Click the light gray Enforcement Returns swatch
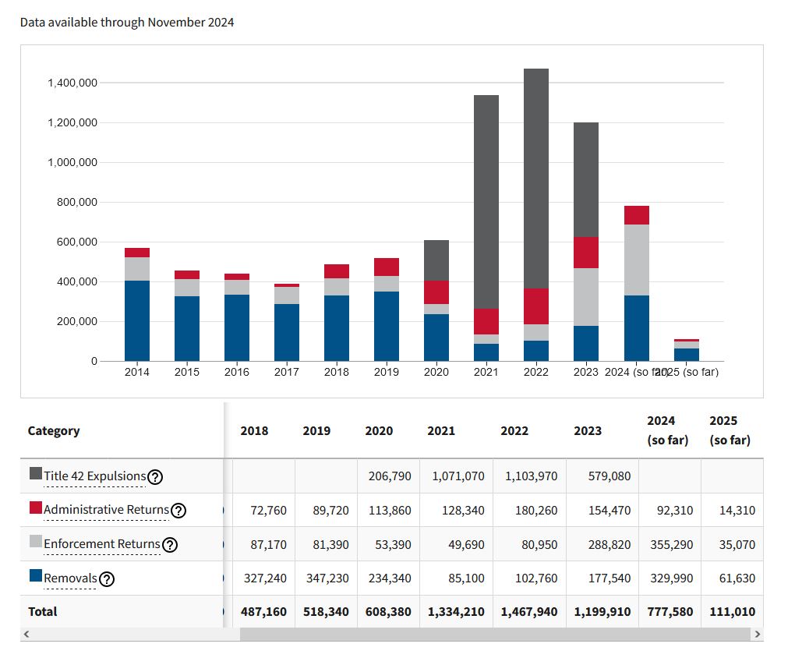The width and height of the screenshot is (795, 672). point(36,541)
